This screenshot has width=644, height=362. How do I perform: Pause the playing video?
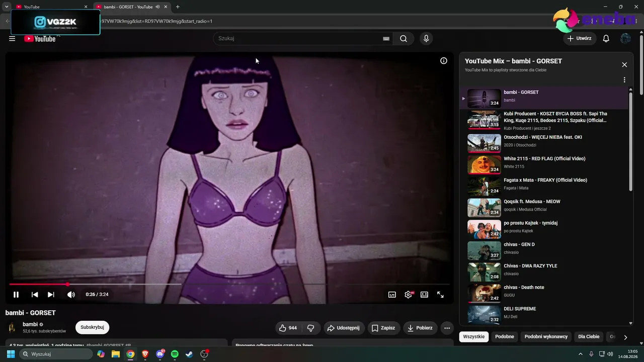[16, 295]
